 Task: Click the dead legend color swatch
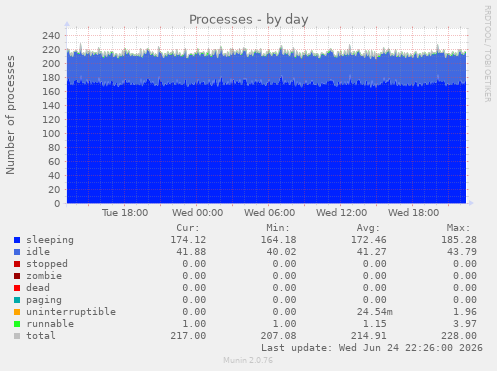pos(17,288)
